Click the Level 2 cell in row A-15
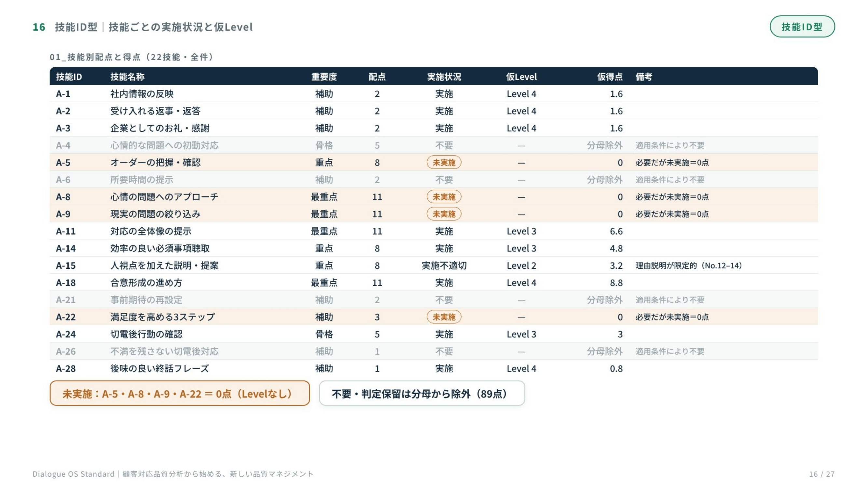 tap(521, 266)
